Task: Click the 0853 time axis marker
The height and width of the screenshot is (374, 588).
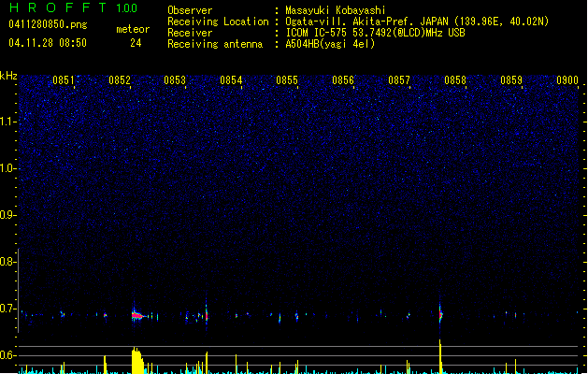Action: click(175, 80)
